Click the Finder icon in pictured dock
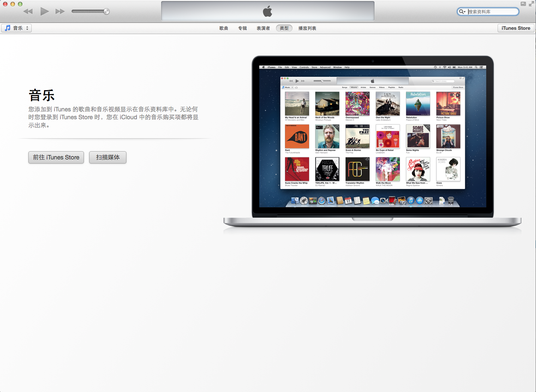The image size is (536, 392). (295, 201)
